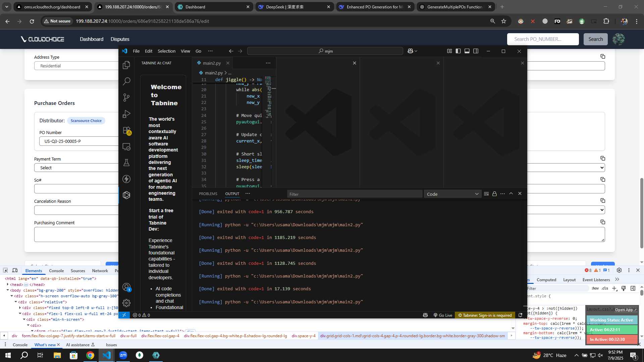Open the VS Code Accounts icon
The image size is (644, 362).
[126, 287]
